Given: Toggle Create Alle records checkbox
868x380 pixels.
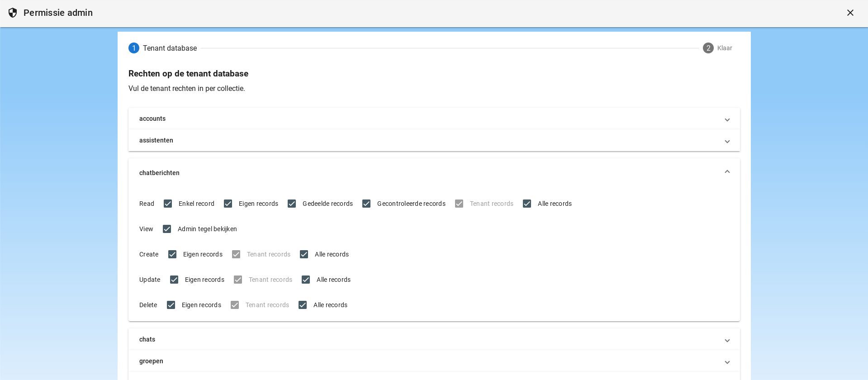Looking at the screenshot, I should click(x=304, y=254).
